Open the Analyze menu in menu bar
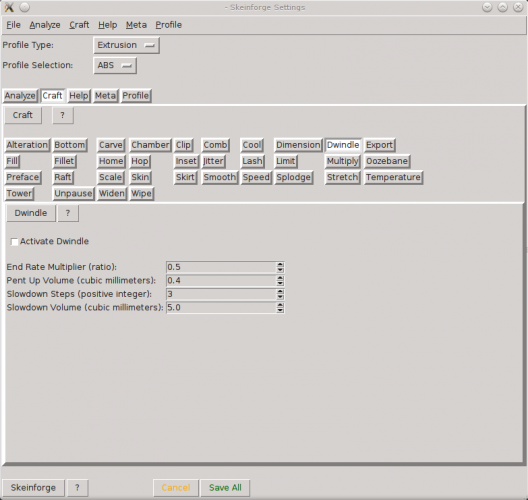Image resolution: width=528 pixels, height=500 pixels. pyautogui.click(x=45, y=25)
